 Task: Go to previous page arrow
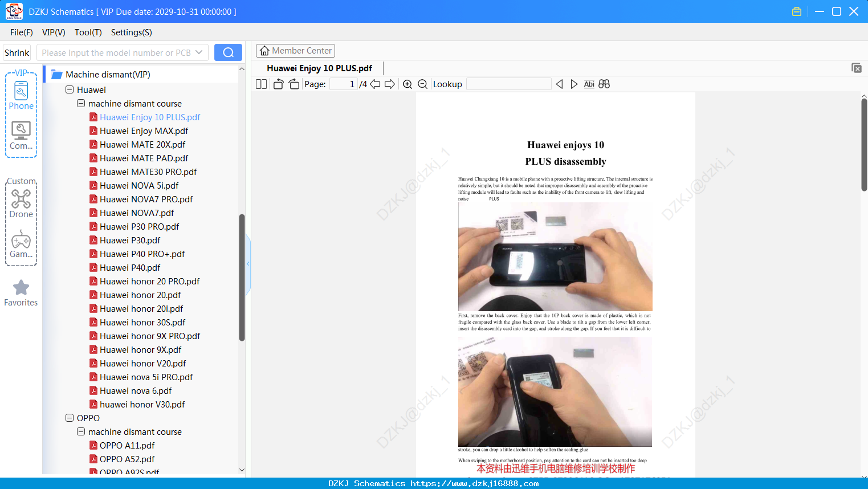click(x=375, y=84)
